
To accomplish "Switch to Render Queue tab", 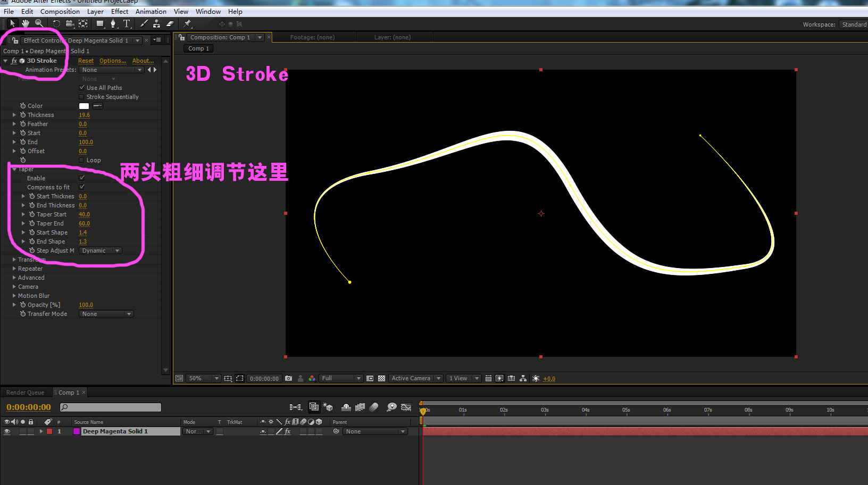I will pyautogui.click(x=25, y=392).
